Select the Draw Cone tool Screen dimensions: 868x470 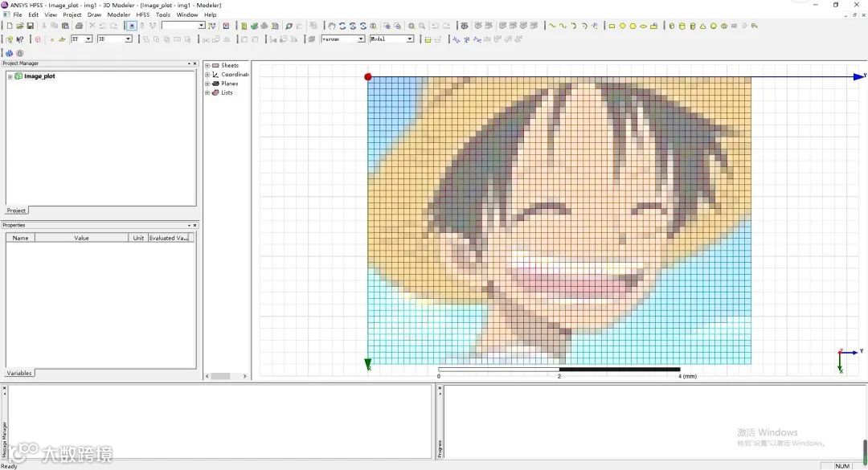tap(703, 26)
